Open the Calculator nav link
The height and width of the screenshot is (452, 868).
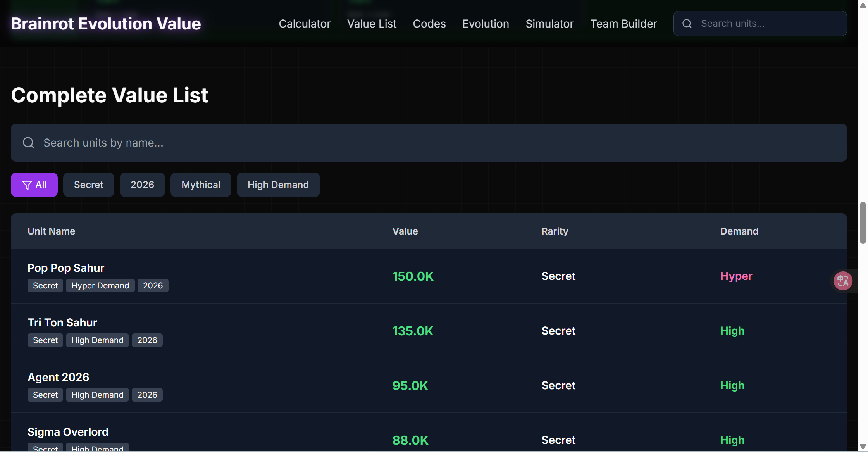tap(305, 23)
